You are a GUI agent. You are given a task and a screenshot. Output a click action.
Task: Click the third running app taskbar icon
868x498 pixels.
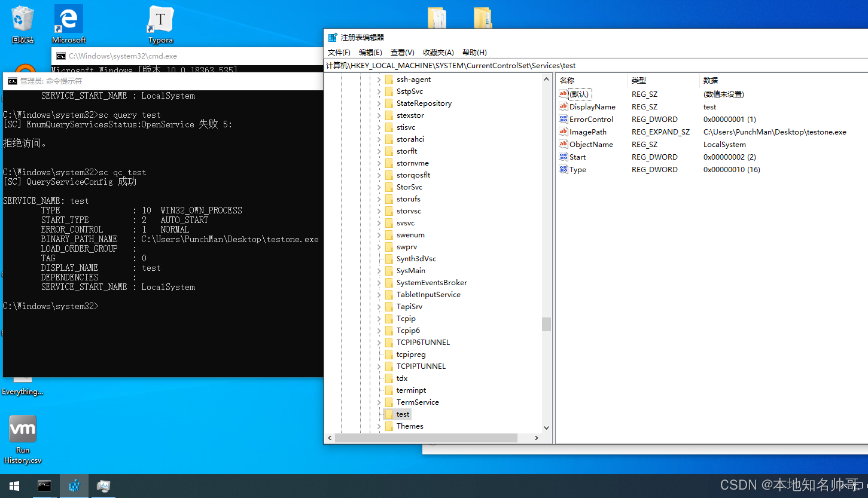(103, 486)
